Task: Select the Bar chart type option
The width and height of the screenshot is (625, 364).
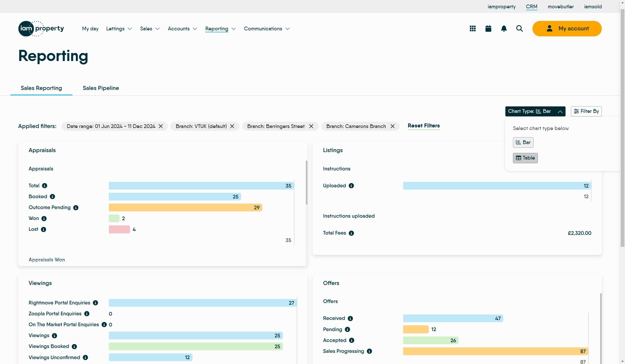Action: tap(523, 142)
